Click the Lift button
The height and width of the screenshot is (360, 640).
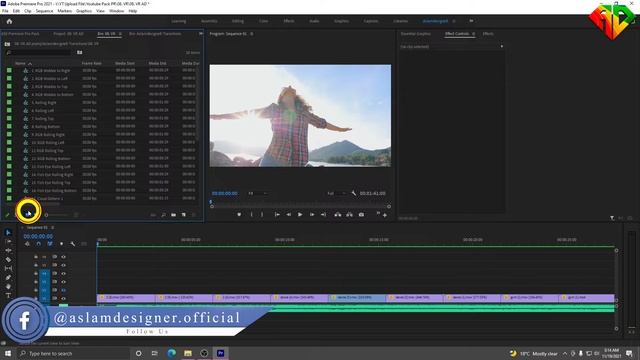click(x=338, y=214)
